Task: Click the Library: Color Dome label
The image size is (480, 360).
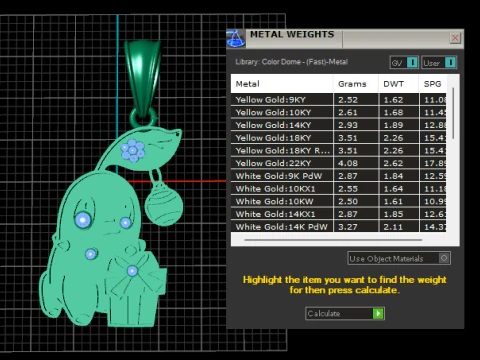Action: (x=291, y=62)
